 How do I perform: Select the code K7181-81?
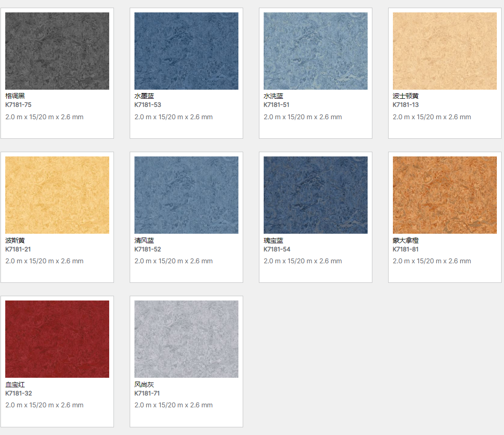pos(406,249)
